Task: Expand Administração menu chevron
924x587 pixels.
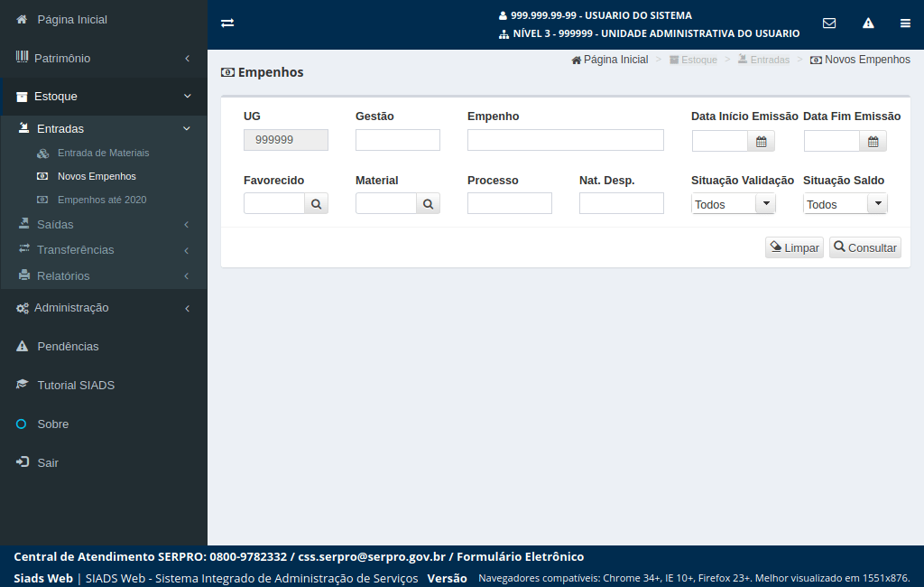Action: (188, 308)
